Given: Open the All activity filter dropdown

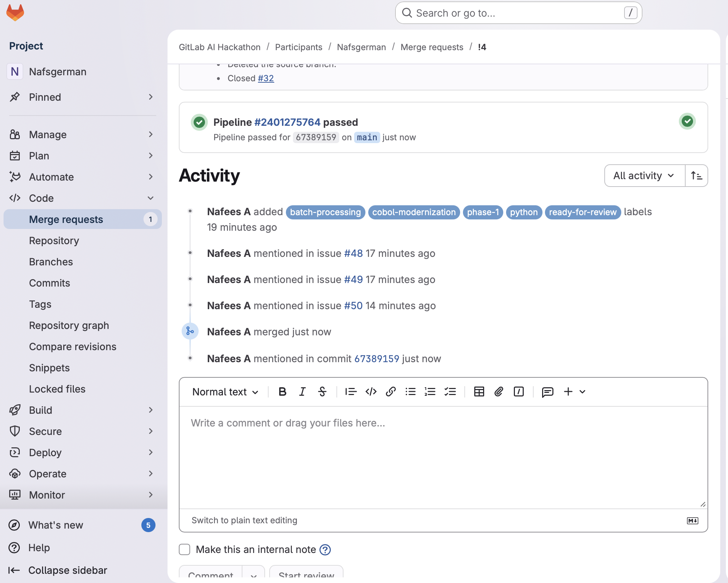Looking at the screenshot, I should pyautogui.click(x=644, y=176).
